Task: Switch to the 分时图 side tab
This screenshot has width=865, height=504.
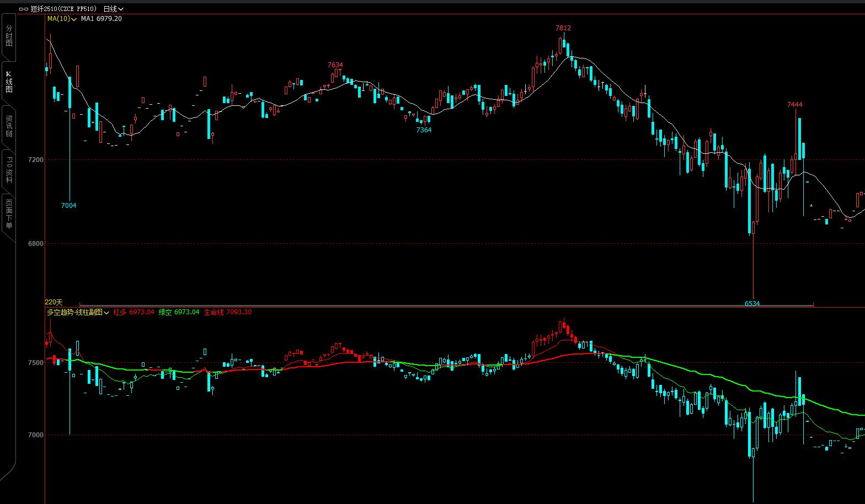Action: (9, 36)
